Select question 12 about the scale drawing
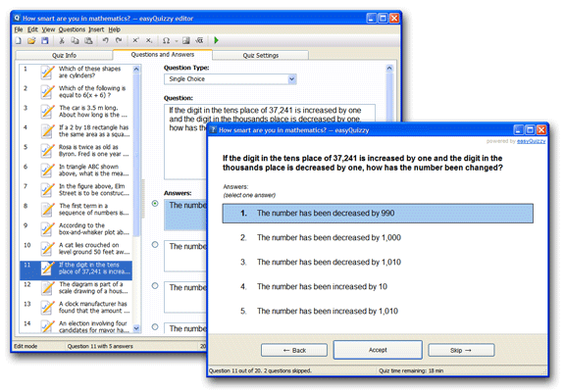Image resolution: width=564 pixels, height=392 pixels. click(76, 288)
